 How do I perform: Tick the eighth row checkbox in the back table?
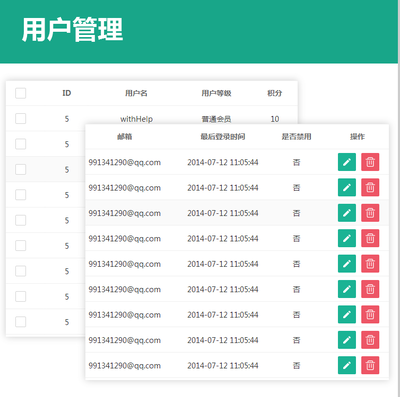point(21,296)
